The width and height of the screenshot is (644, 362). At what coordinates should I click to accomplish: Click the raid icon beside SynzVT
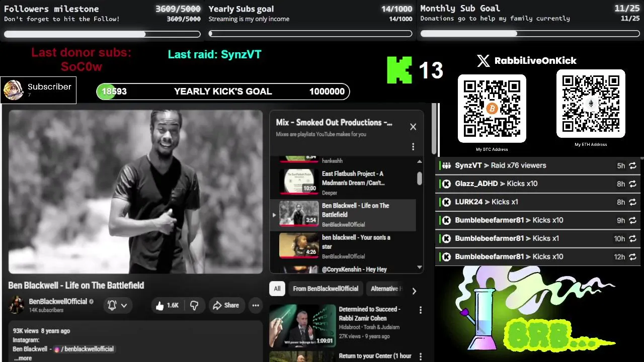coord(446,165)
